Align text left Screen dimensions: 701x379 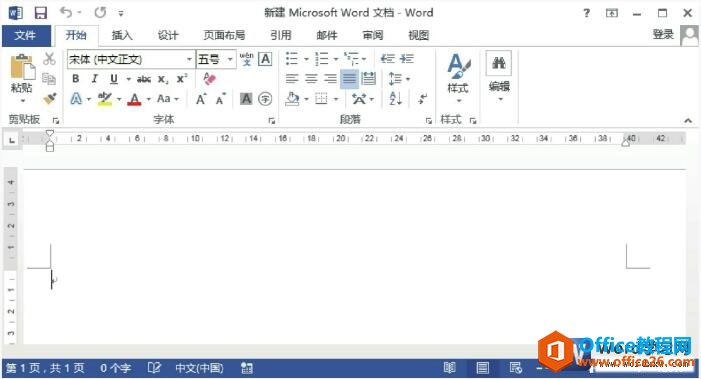tap(291, 79)
